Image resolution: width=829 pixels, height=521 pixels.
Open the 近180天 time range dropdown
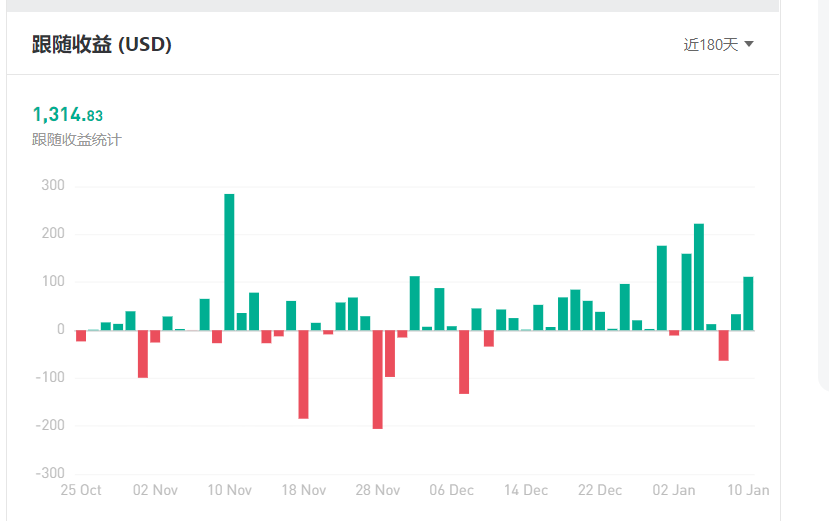pyautogui.click(x=718, y=44)
